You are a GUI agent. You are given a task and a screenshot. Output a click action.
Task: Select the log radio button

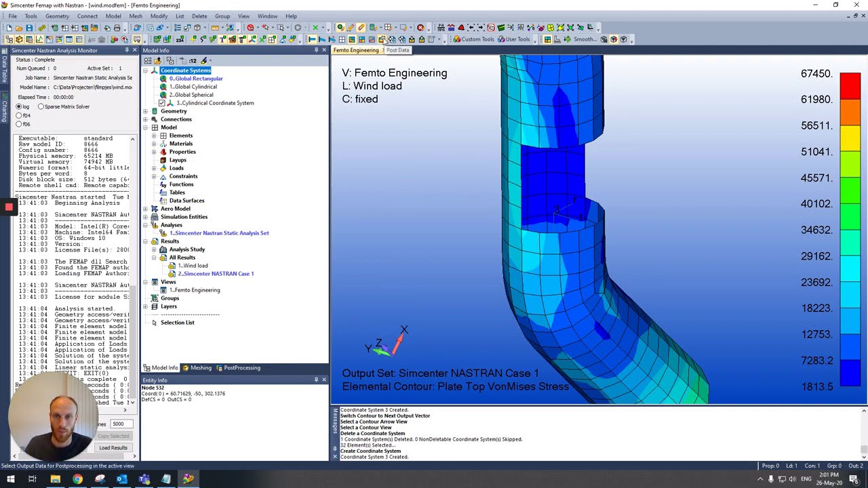(19, 107)
